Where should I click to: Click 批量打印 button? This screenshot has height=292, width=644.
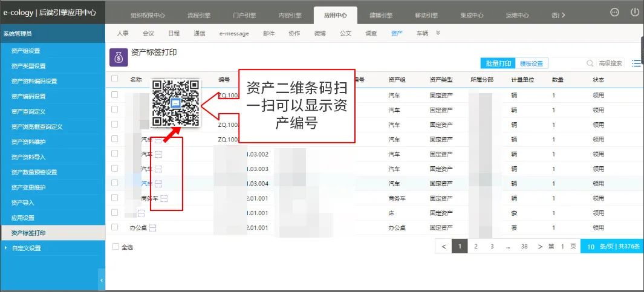[498, 63]
